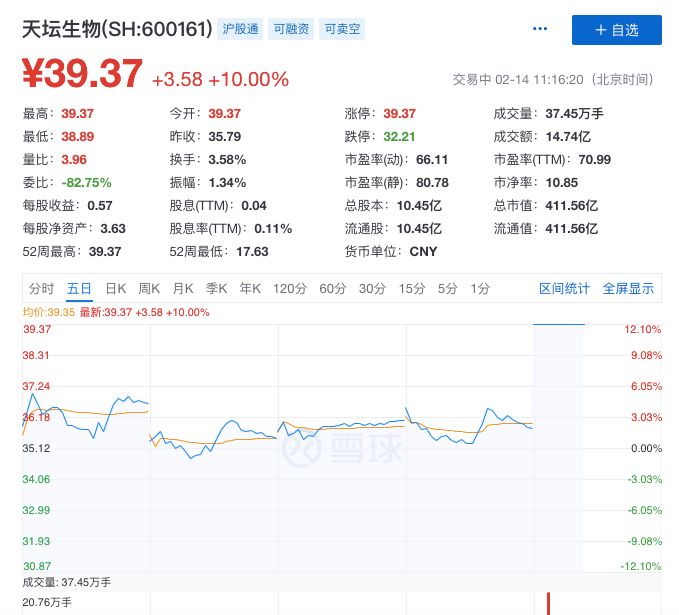The image size is (679, 615).
Task: Click 股息(TTM) value 0.04
Action: point(254,206)
